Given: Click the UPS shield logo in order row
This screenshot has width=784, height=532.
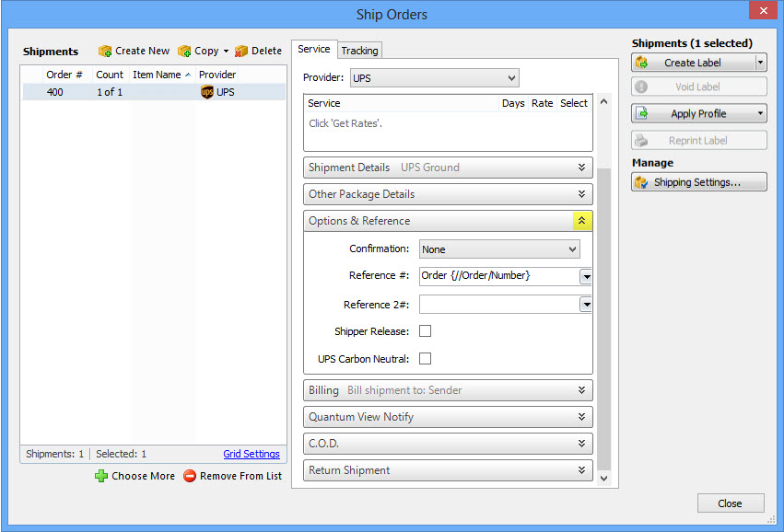Looking at the screenshot, I should (207, 92).
